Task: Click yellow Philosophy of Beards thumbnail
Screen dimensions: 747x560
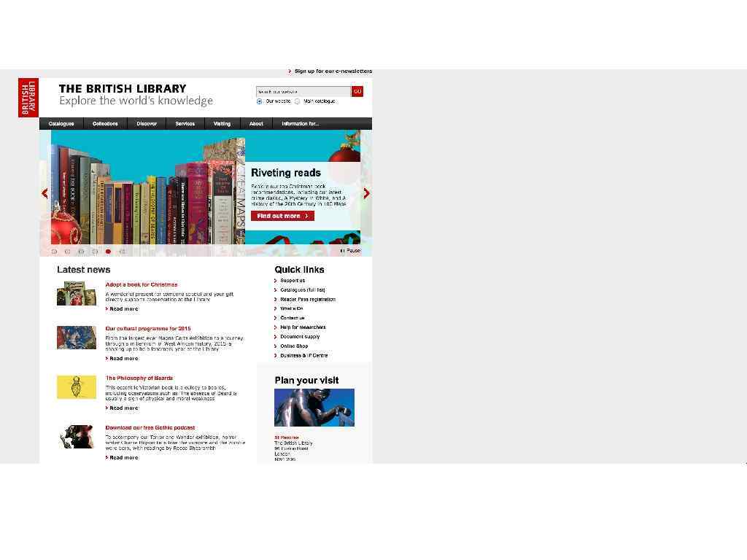Action: [x=77, y=387]
